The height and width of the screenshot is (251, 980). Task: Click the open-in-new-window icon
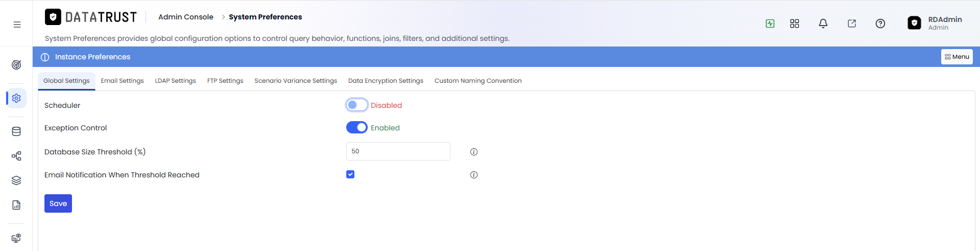[x=852, y=24]
